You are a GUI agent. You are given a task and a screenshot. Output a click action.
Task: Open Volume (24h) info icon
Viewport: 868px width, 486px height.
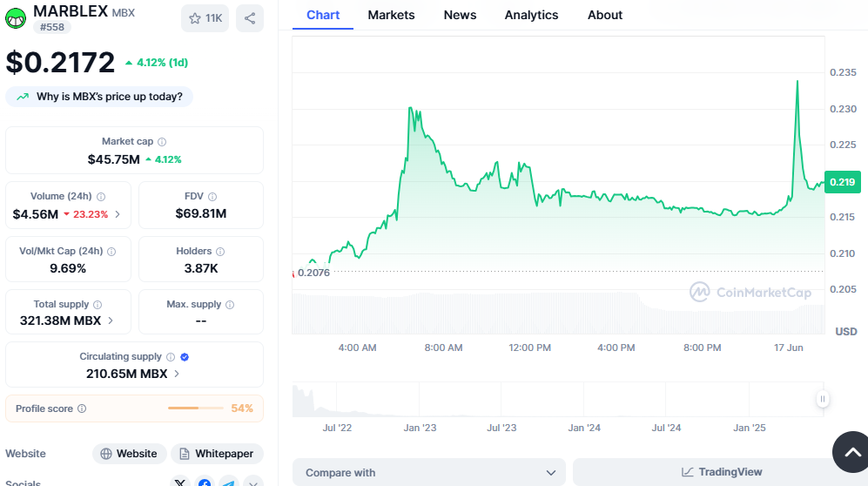coord(101,197)
